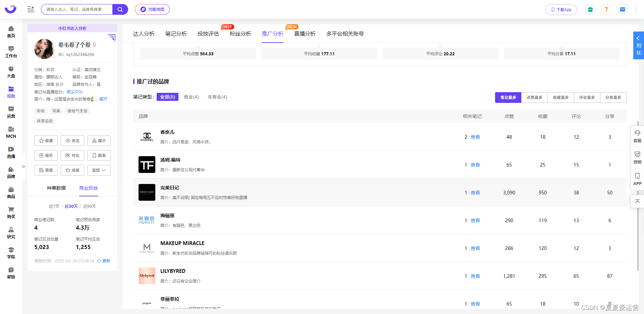The height and width of the screenshot is (314, 644).
Task: Filter note type 商业(4)
Action: point(191,97)
